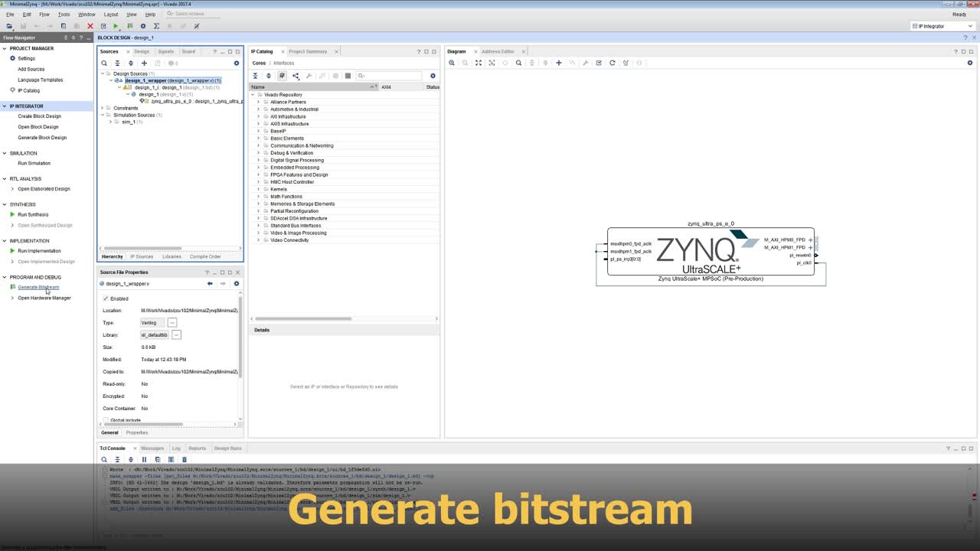This screenshot has height=551, width=980.
Task: Click Run Synthesis in Flow Navigator
Action: pyautogui.click(x=33, y=215)
